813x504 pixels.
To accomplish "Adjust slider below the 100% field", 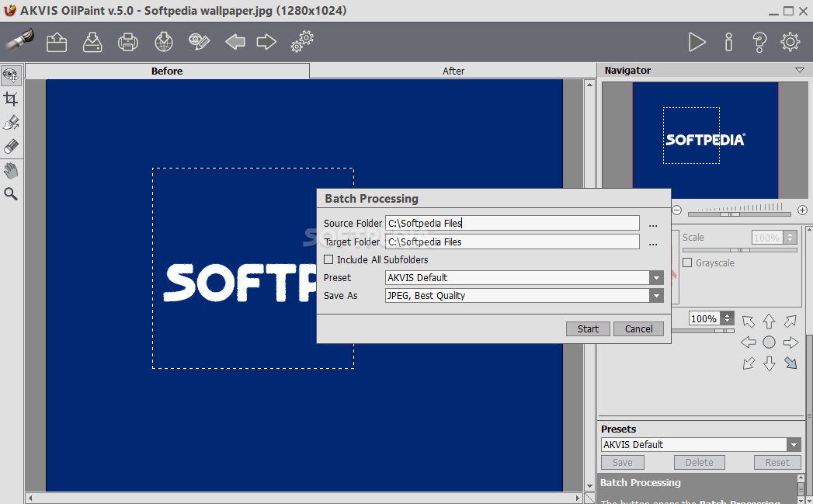I will [703, 330].
